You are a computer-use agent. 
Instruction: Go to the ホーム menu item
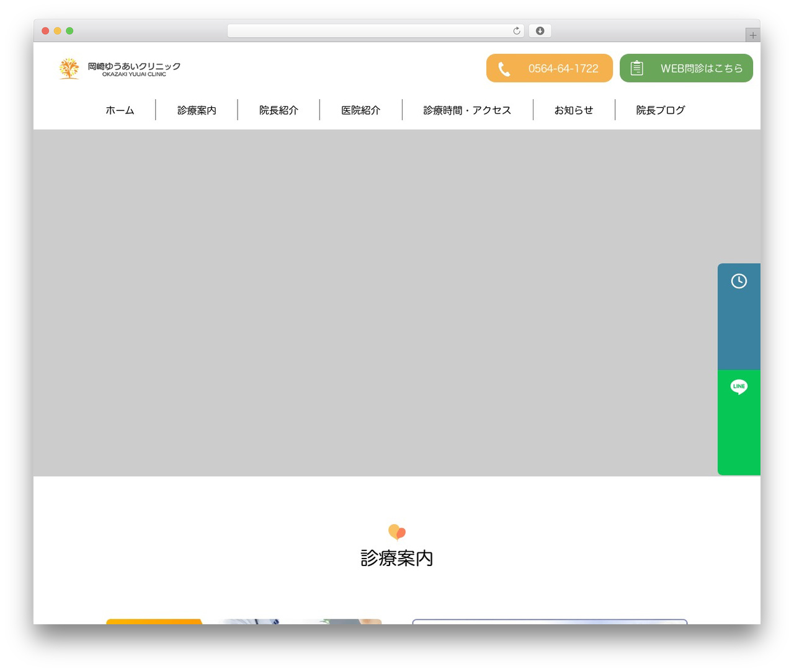pos(120,110)
